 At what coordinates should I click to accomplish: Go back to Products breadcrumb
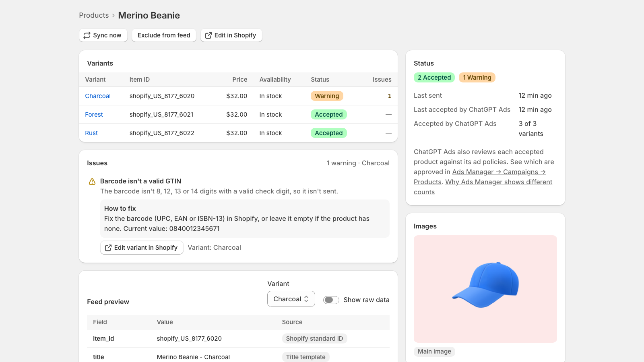94,15
